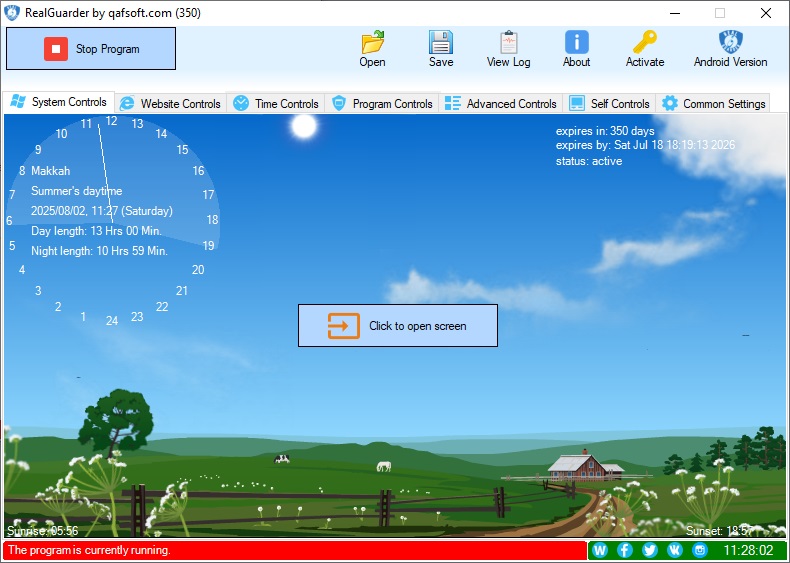Image resolution: width=790 pixels, height=563 pixels.
Task: Click the running status message bar
Action: tap(294, 550)
